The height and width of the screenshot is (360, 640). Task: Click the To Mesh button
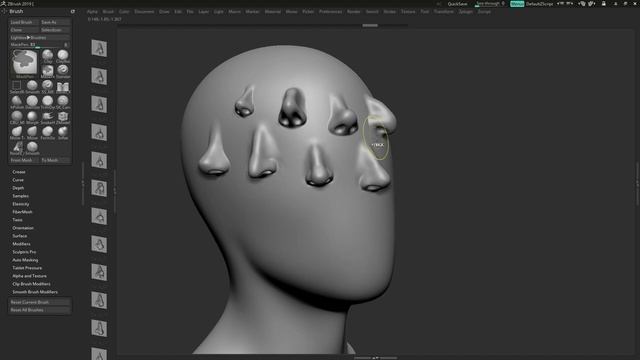56,160
